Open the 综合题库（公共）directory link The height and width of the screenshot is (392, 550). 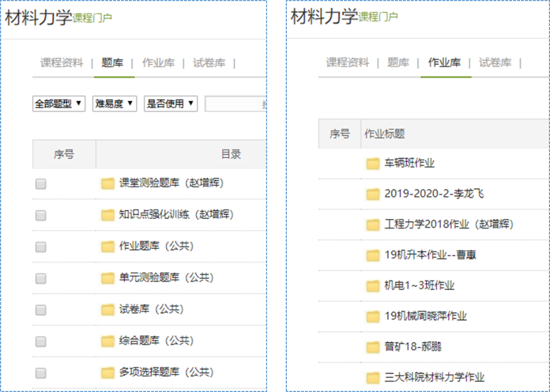point(156,341)
